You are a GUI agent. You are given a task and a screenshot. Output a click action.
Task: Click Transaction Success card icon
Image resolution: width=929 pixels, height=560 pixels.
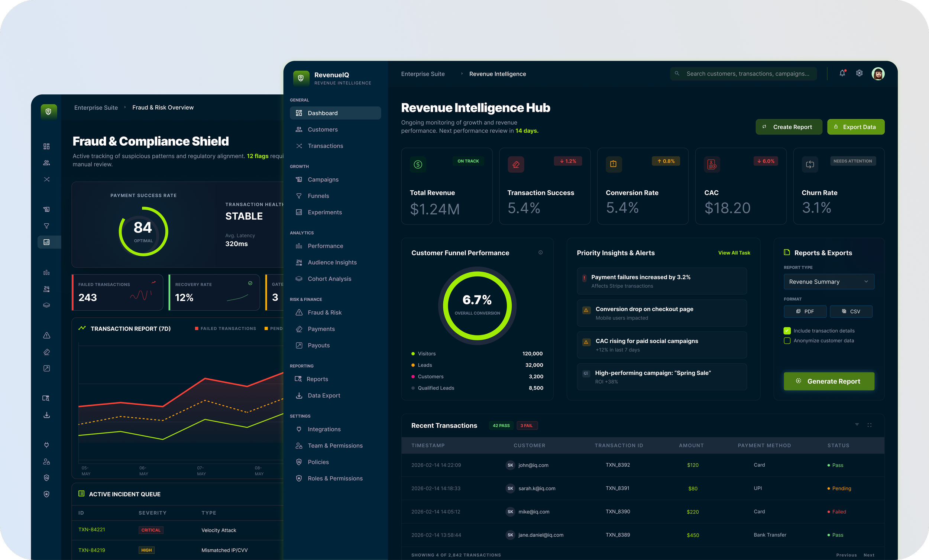[516, 164]
